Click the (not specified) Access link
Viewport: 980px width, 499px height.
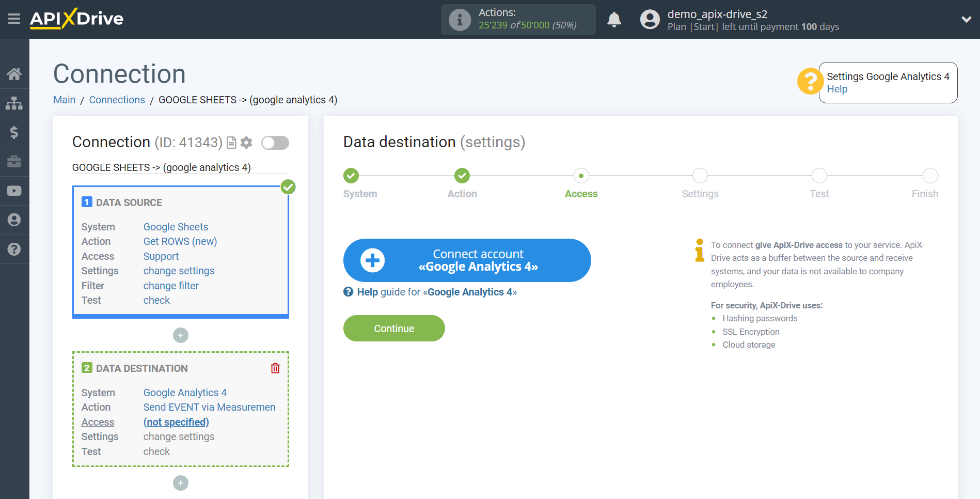pos(176,422)
